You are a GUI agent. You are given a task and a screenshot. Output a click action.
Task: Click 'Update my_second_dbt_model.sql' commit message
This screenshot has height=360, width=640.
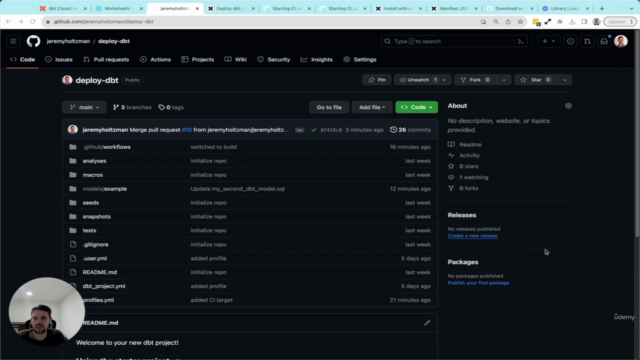coord(238,189)
